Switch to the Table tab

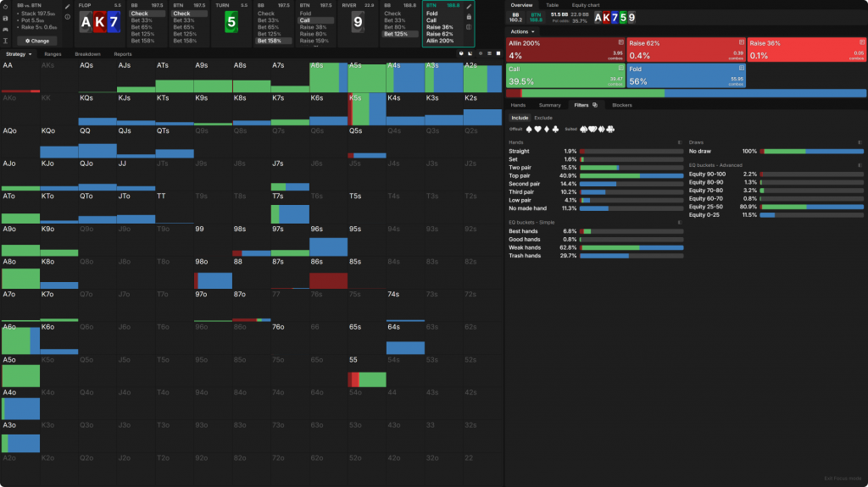[552, 5]
